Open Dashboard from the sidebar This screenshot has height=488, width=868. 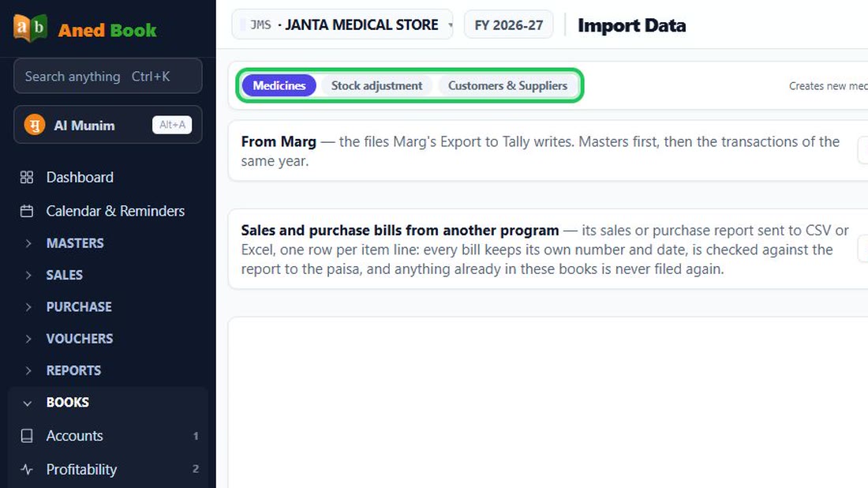click(x=108, y=177)
